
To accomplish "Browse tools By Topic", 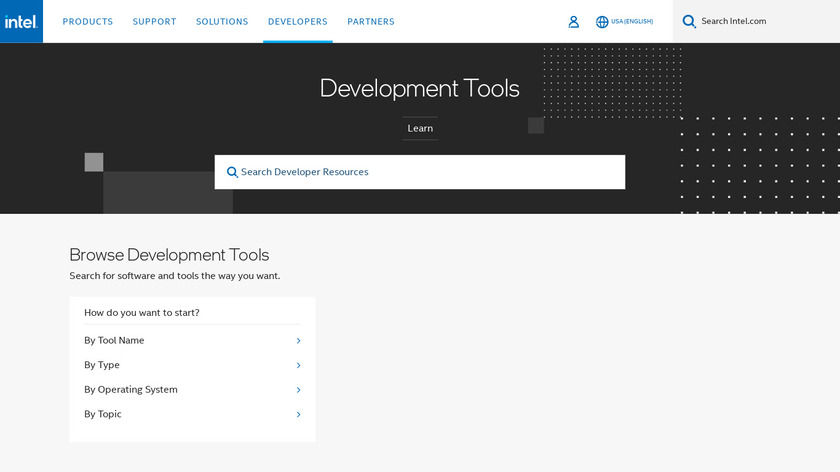I will [192, 414].
